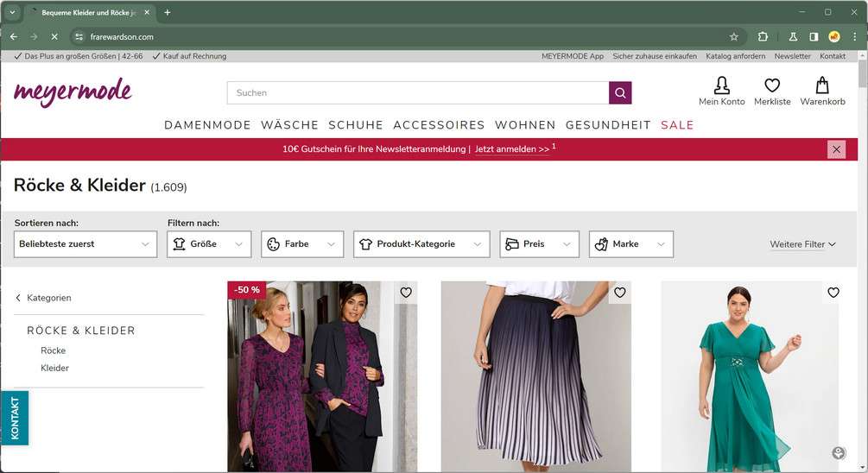This screenshot has height=473, width=868.
Task: Open the MEYERMODE App link
Action: (573, 56)
